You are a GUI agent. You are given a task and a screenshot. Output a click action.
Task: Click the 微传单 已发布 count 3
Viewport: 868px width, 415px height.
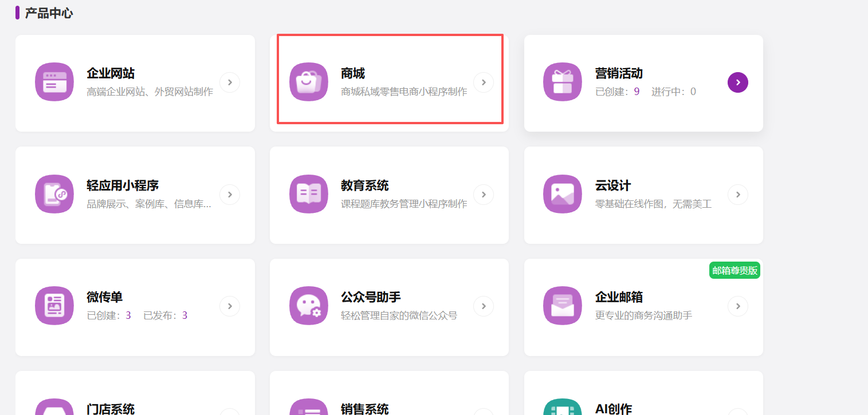click(x=184, y=315)
